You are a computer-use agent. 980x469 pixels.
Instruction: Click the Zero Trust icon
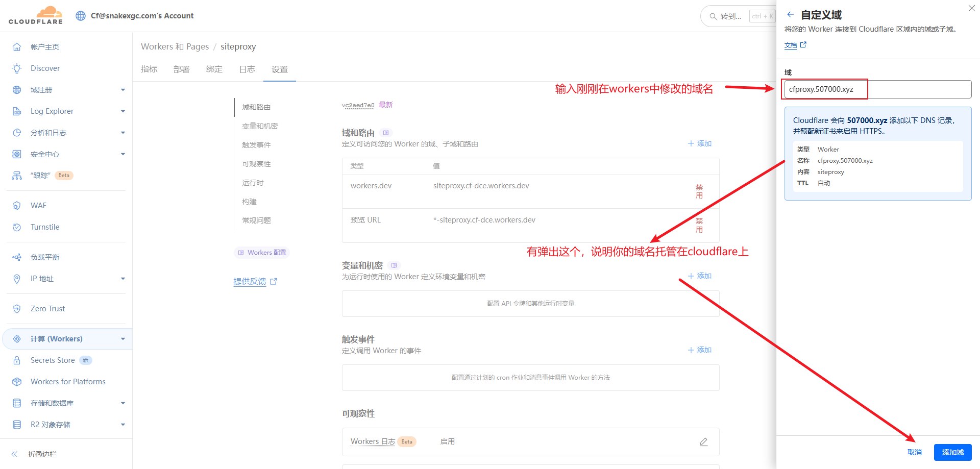tap(17, 309)
